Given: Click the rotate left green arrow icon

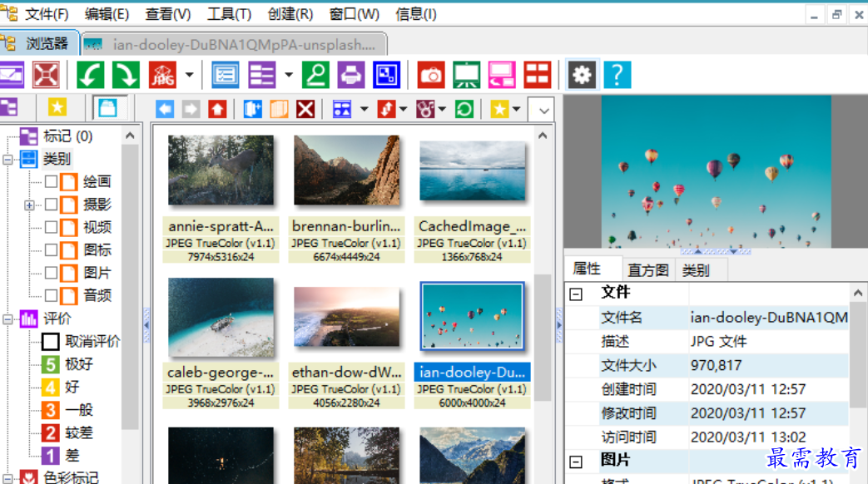Looking at the screenshot, I should pyautogui.click(x=90, y=75).
